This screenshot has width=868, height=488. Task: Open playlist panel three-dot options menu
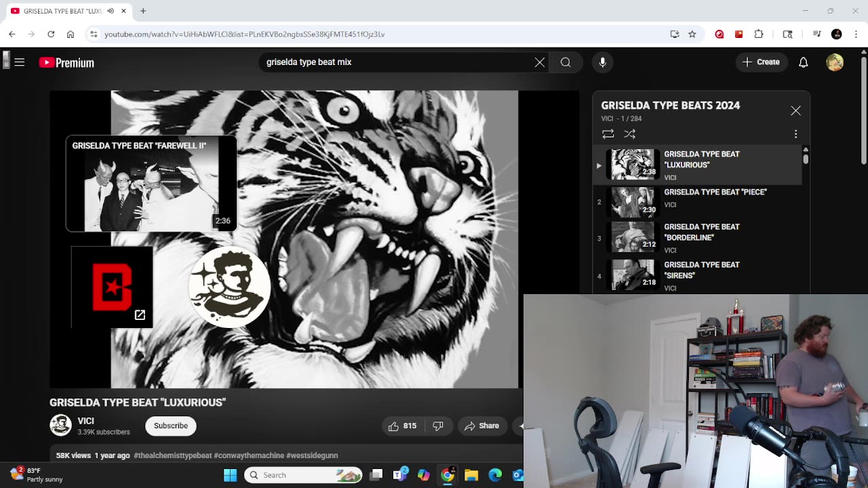(795, 134)
